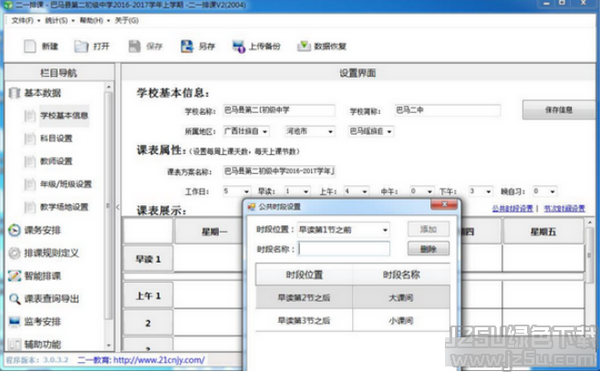Open the 关于(G) menu
This screenshot has width=600, height=372.
click(x=127, y=20)
